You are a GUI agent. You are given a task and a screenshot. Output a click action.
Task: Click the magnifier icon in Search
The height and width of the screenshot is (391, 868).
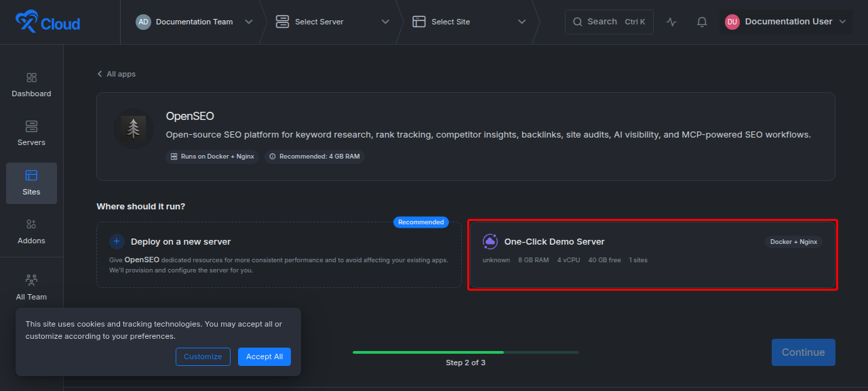[578, 22]
